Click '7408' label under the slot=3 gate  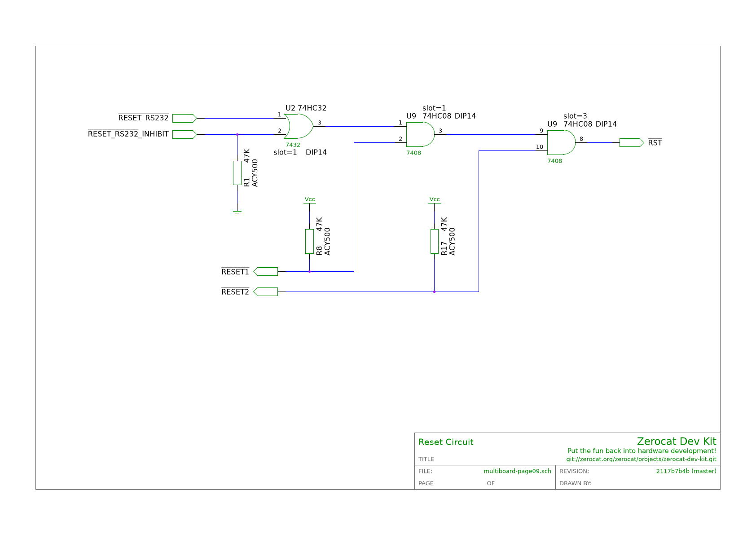pos(554,161)
